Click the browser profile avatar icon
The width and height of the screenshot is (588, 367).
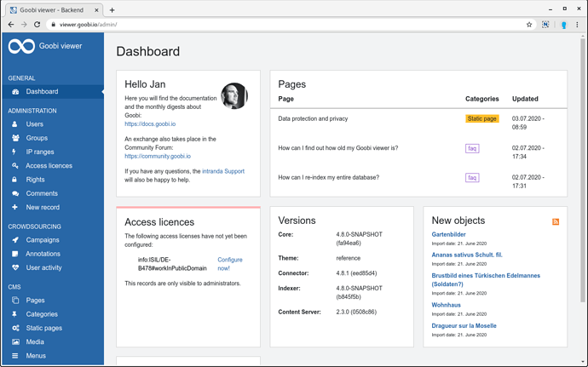(x=563, y=25)
